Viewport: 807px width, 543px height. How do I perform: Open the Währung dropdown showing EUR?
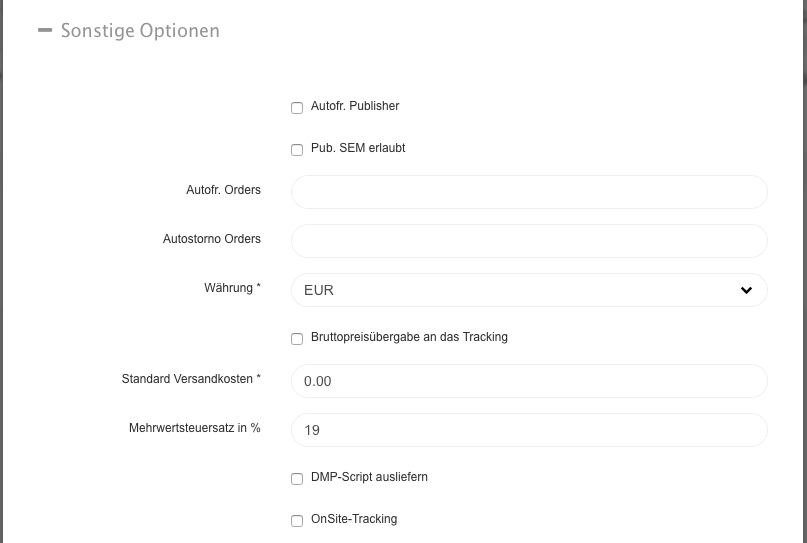tap(529, 290)
